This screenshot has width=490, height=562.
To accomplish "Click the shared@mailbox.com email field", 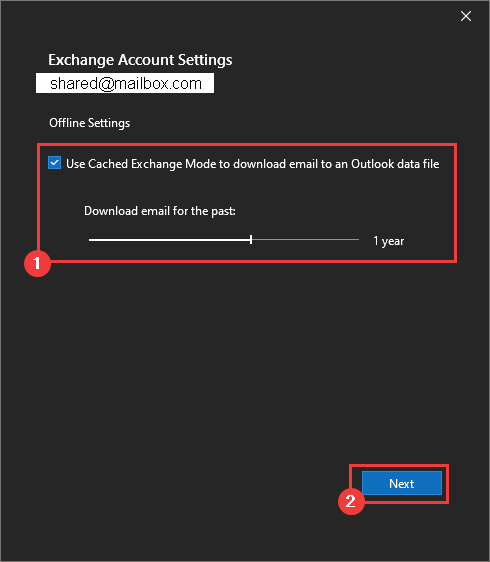I will coord(125,83).
